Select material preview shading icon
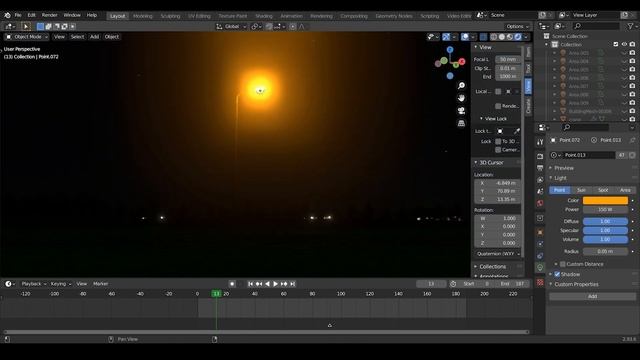This screenshot has height=360, width=640. tap(510, 37)
